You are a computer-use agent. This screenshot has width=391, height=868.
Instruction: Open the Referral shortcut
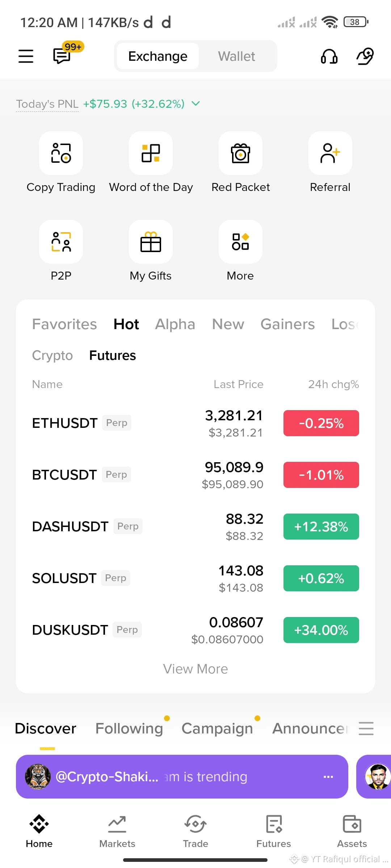tap(330, 153)
